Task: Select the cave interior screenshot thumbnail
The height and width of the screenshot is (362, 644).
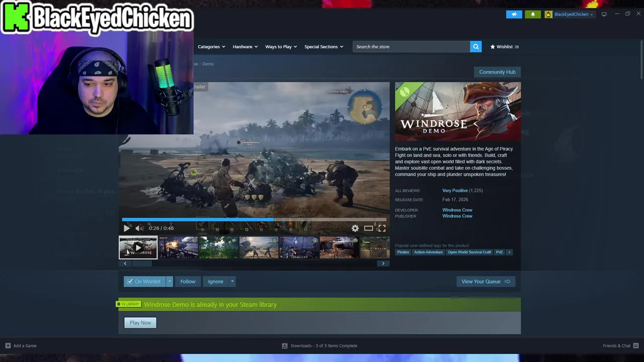Action: 339,247
